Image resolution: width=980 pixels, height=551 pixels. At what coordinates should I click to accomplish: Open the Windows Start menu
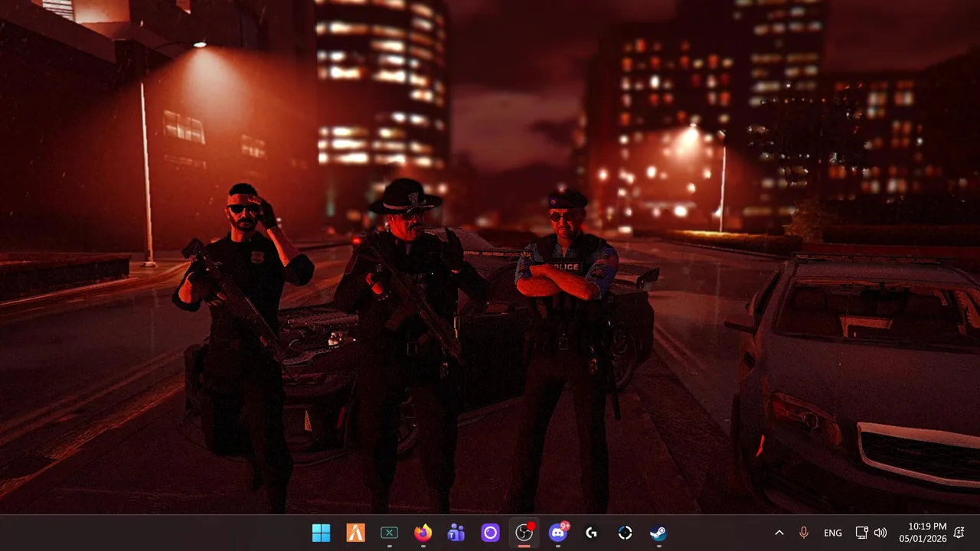(322, 533)
